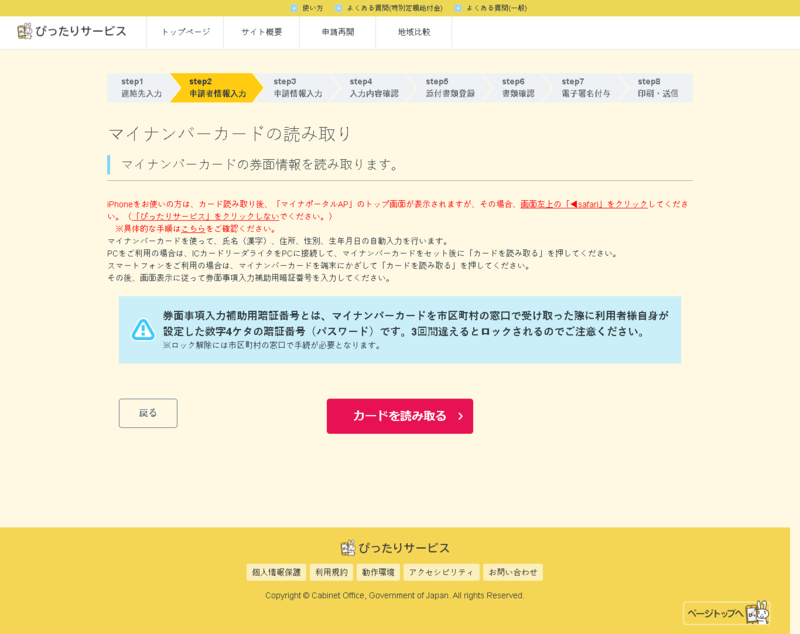Select step2 申請者情報入力 in progress bar
The image size is (800, 634).
click(217, 88)
